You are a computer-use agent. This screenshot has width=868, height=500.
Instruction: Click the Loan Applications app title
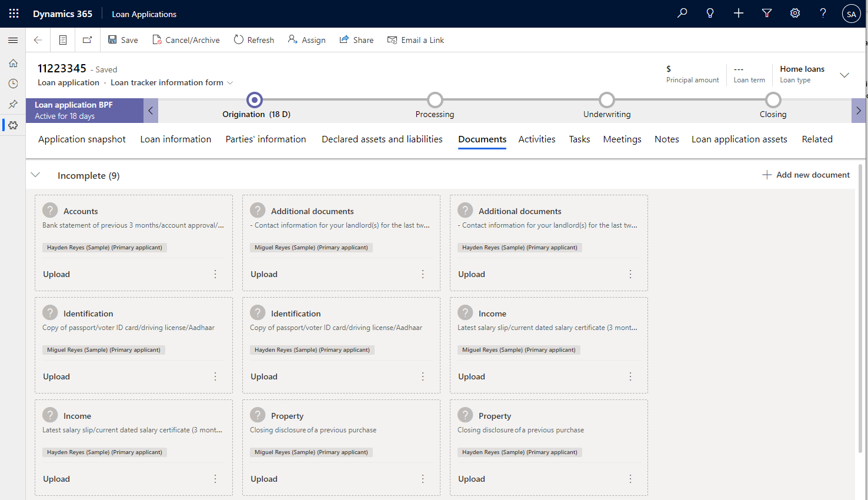(144, 14)
